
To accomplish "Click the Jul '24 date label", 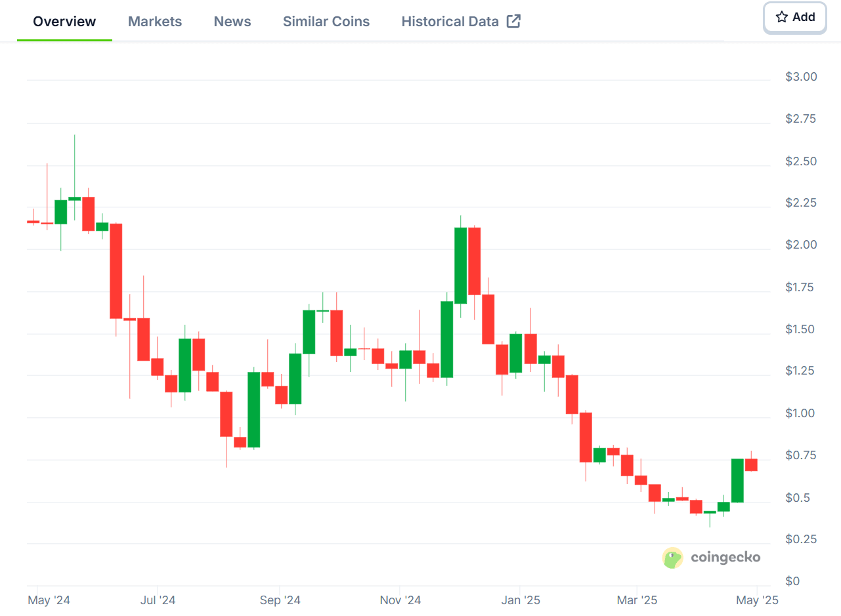I will pyautogui.click(x=158, y=600).
